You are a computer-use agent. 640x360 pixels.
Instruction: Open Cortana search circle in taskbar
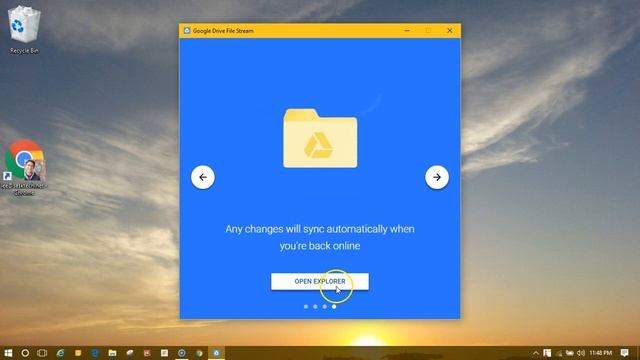pos(25,353)
